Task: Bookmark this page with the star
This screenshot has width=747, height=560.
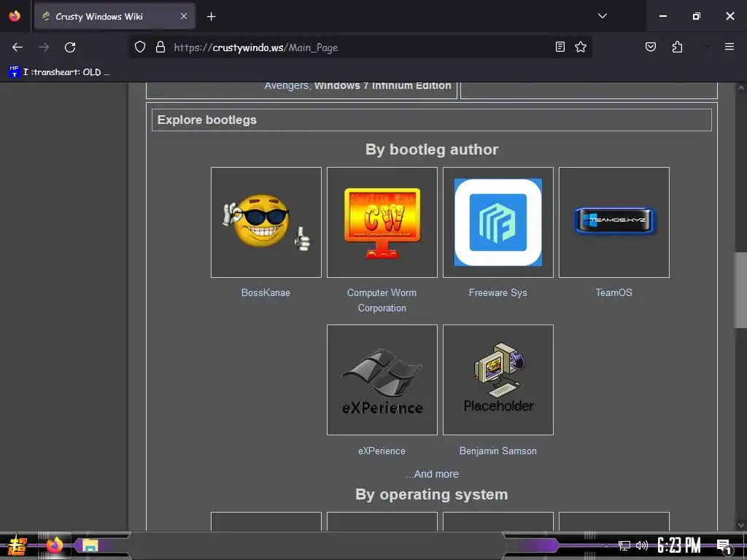Action: [x=580, y=47]
